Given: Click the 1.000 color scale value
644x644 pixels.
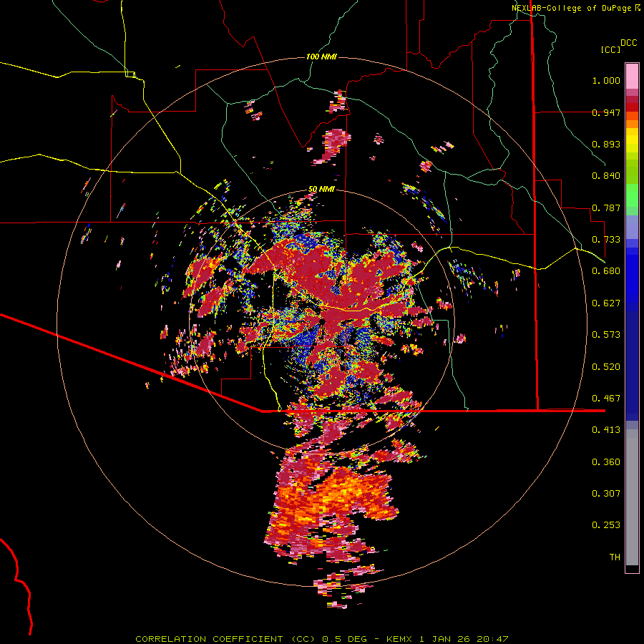Looking at the screenshot, I should click(x=606, y=80).
